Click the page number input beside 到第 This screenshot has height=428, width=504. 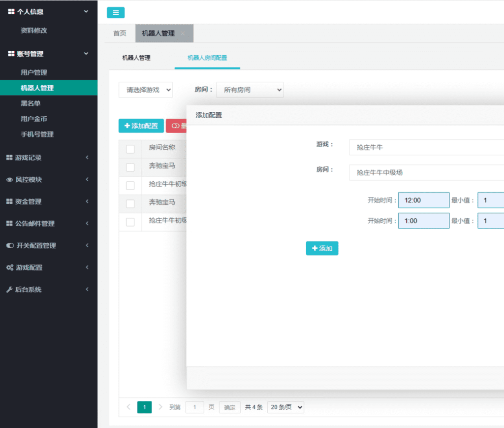click(194, 407)
